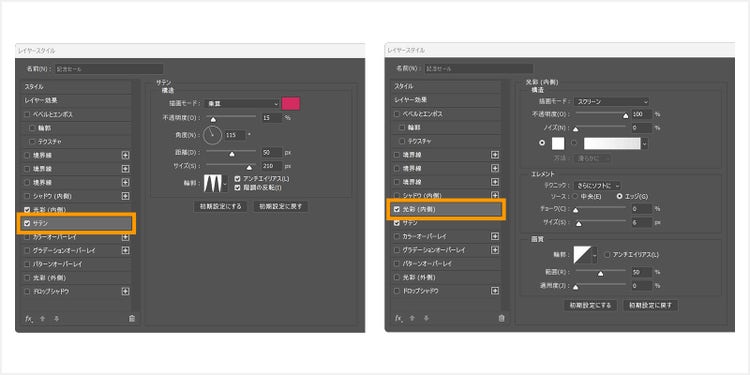Click the inner glow 範囲 slider
Screen dimensions: 750x375
click(x=601, y=272)
